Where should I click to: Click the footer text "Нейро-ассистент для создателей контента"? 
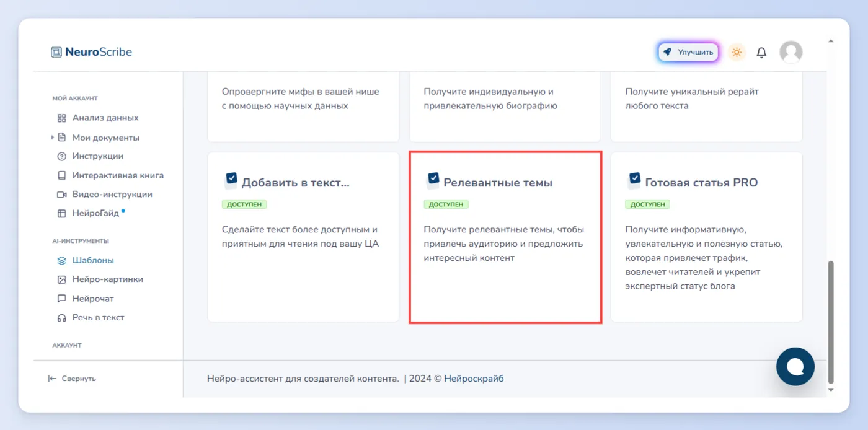(x=303, y=379)
